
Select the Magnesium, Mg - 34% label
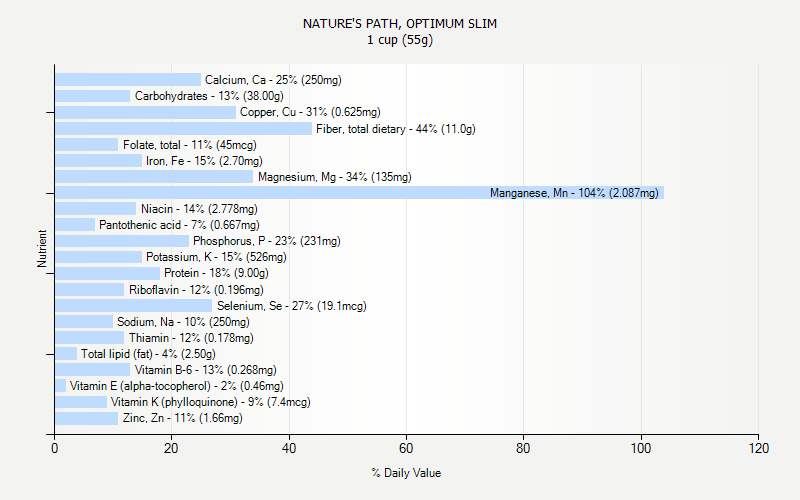point(335,177)
